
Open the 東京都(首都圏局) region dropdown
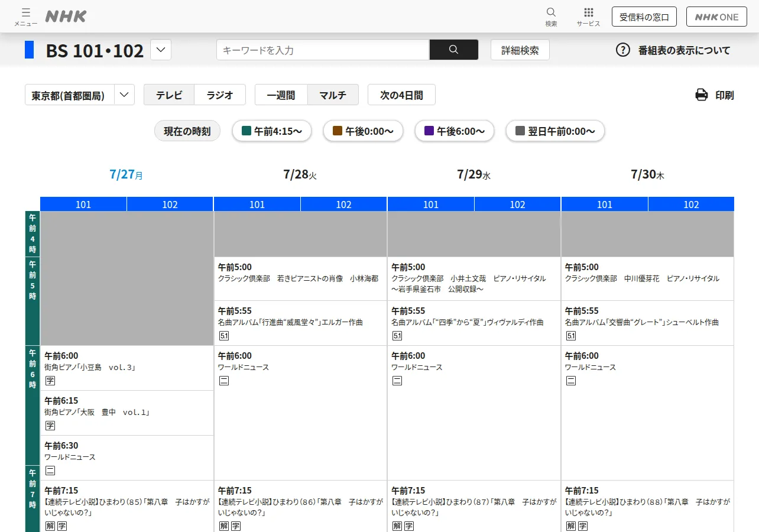(x=80, y=95)
